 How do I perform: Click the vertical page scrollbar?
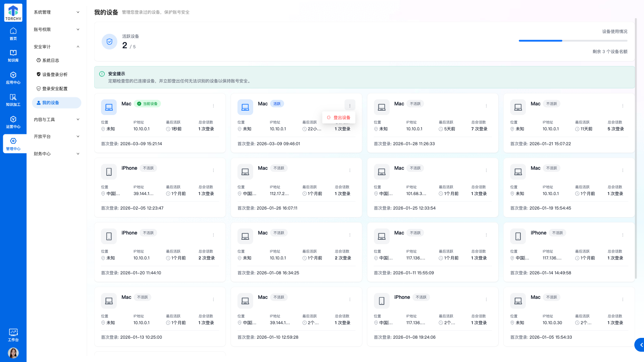(x=636, y=148)
